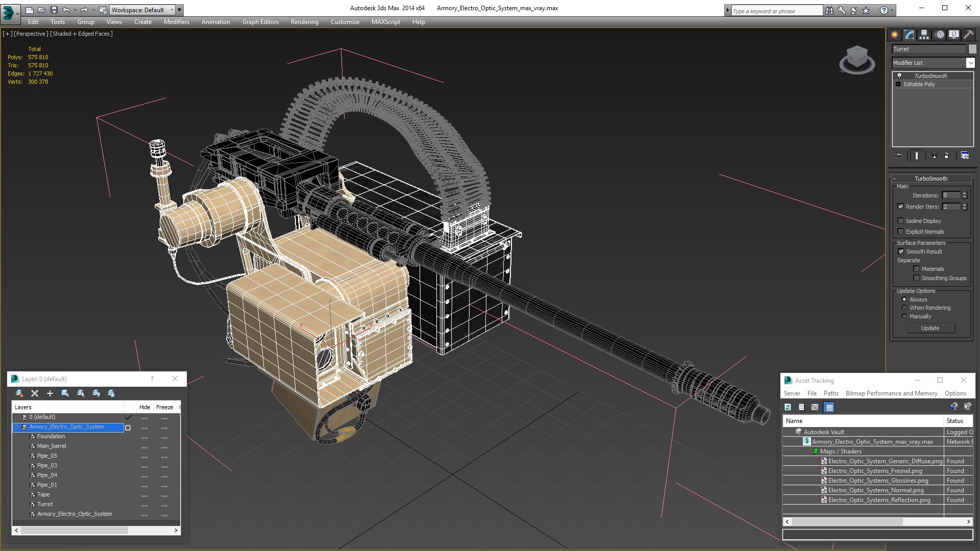The image size is (980, 551).
Task: Open the Create command panel tab
Action: (894, 35)
